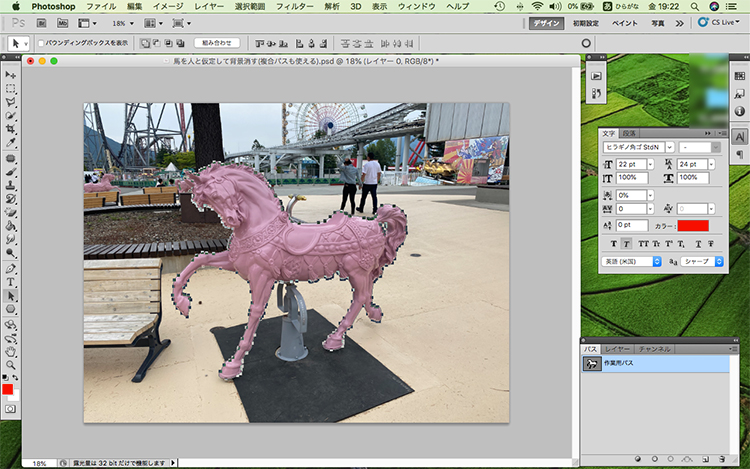This screenshot has width=750, height=469.
Task: Open the Paragraph panel dock icon
Action: [x=739, y=154]
